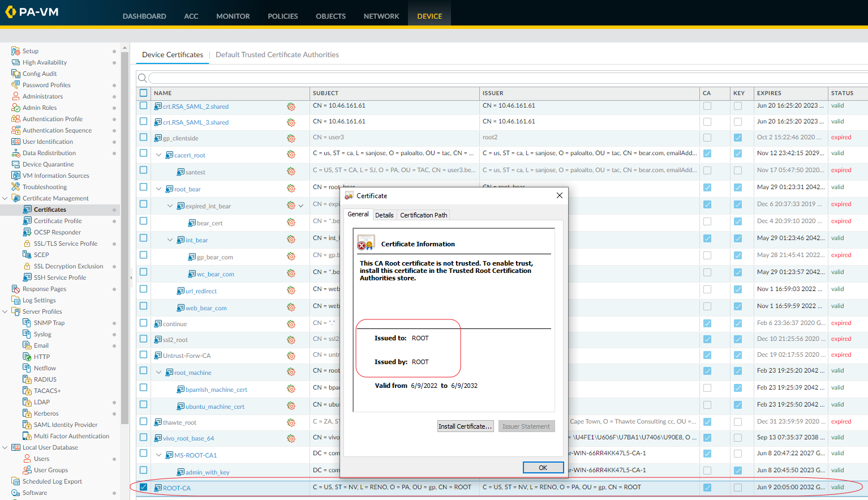Click the PA-VM logo icon
Image resolution: width=868 pixels, height=500 pixels.
(x=10, y=12)
